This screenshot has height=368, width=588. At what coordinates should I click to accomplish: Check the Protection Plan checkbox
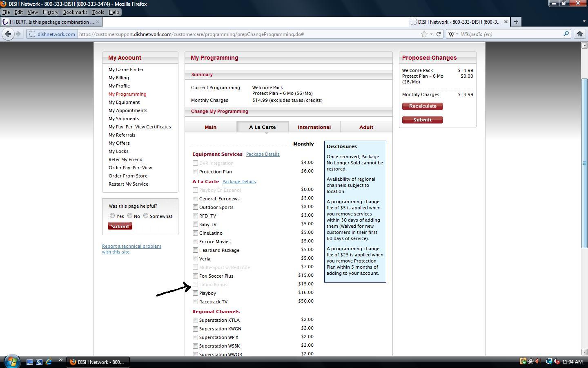[195, 172]
